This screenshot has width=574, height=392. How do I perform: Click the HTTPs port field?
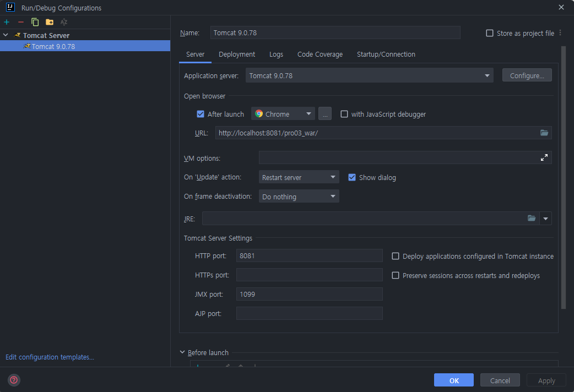(310, 275)
